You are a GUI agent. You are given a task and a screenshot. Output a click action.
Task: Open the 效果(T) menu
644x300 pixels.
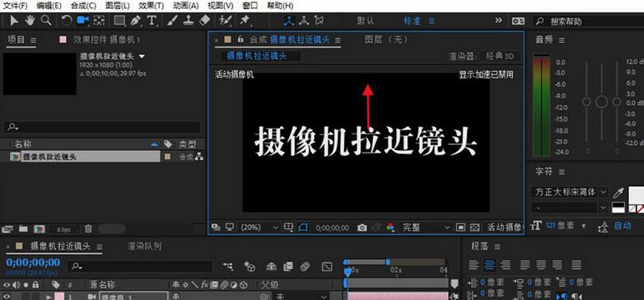coord(152,6)
